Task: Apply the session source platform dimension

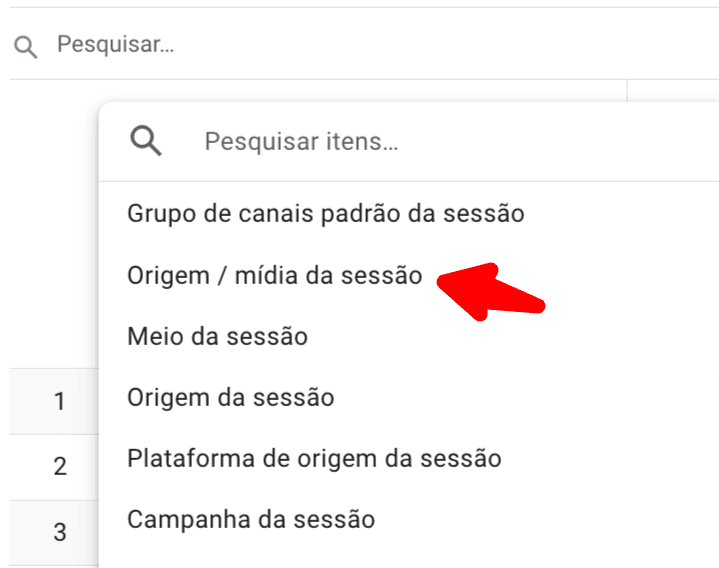Action: [x=314, y=459]
